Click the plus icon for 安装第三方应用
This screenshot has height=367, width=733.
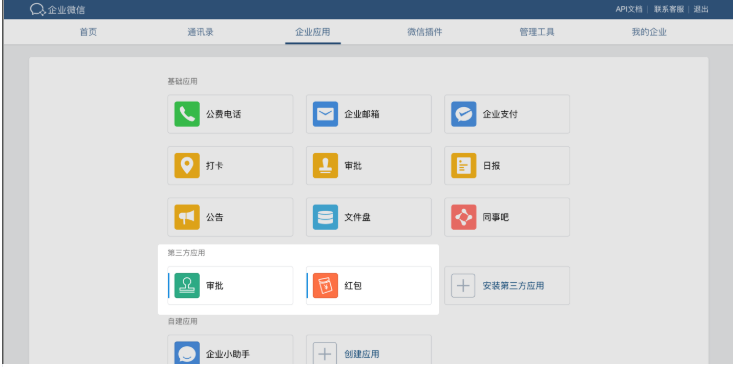point(463,286)
